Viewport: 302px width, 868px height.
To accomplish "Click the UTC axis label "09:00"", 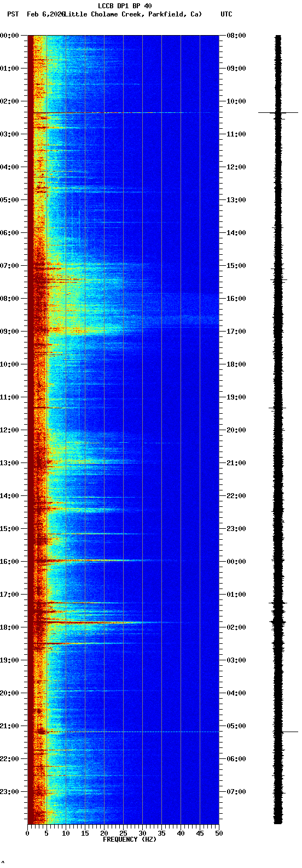I will (x=236, y=68).
